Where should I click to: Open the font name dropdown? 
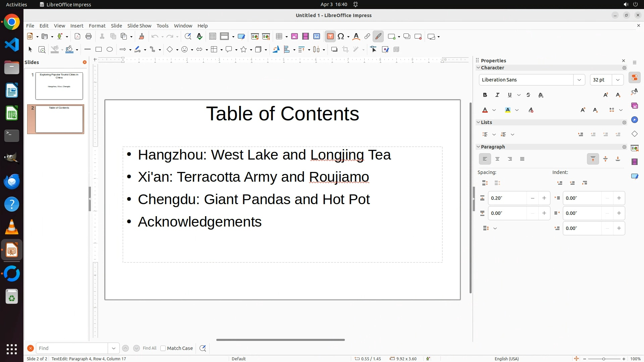pos(579,80)
